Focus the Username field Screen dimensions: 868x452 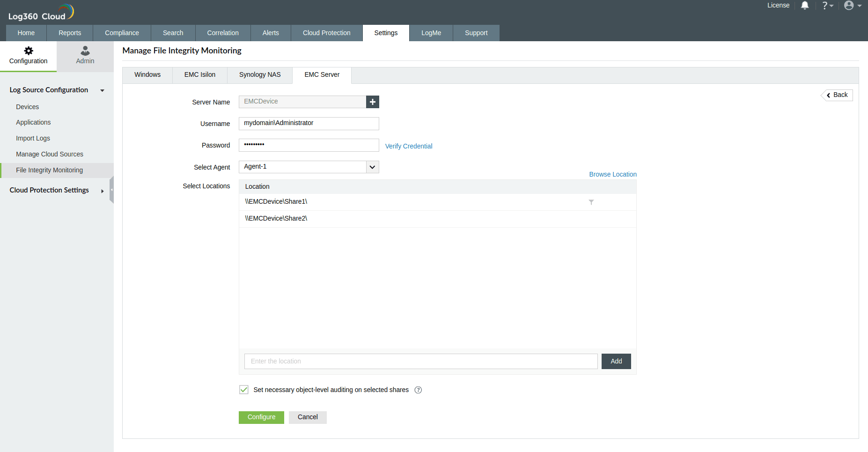[x=309, y=124]
